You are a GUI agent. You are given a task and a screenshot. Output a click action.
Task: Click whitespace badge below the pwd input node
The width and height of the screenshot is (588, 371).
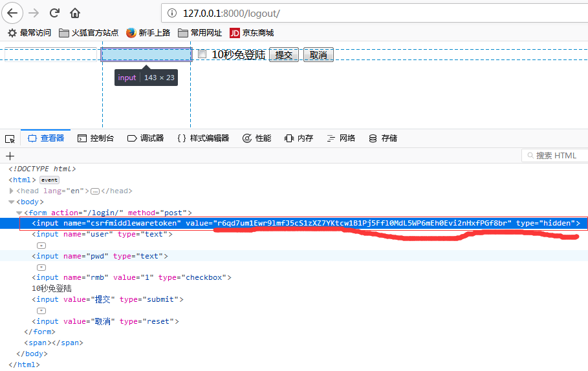click(41, 268)
